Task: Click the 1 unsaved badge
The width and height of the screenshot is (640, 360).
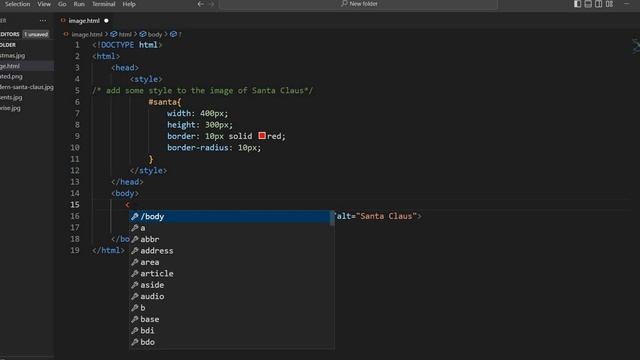Action: tap(36, 34)
